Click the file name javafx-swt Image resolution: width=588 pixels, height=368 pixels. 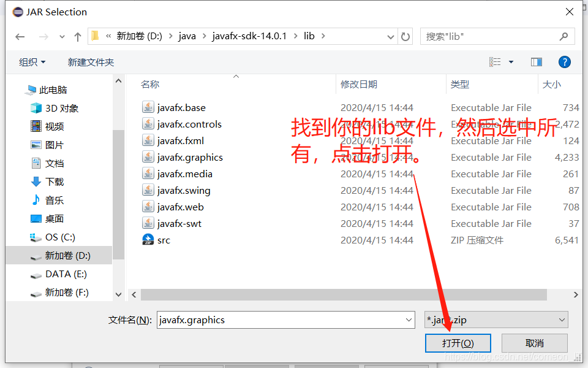(179, 223)
